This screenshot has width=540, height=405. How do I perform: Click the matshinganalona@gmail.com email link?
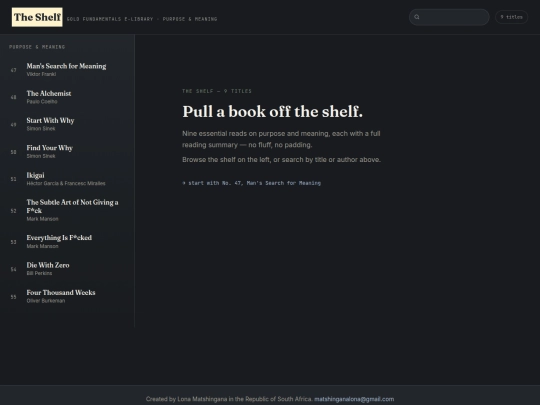click(354, 399)
